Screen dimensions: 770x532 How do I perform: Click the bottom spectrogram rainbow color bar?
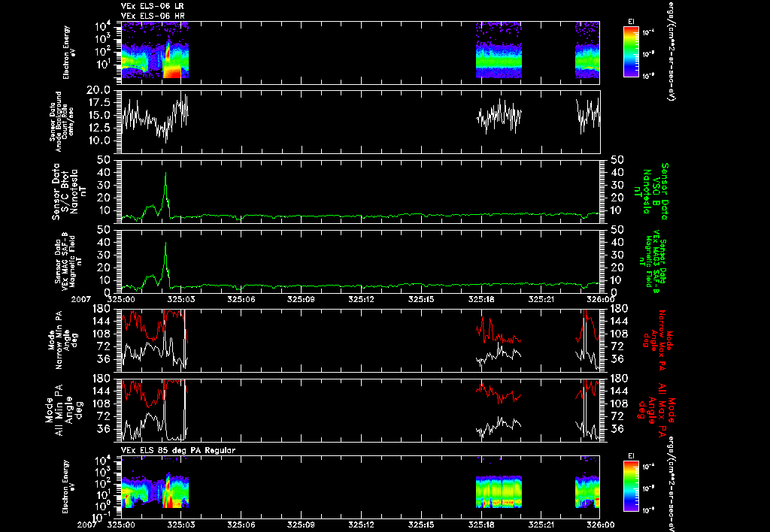click(x=631, y=486)
